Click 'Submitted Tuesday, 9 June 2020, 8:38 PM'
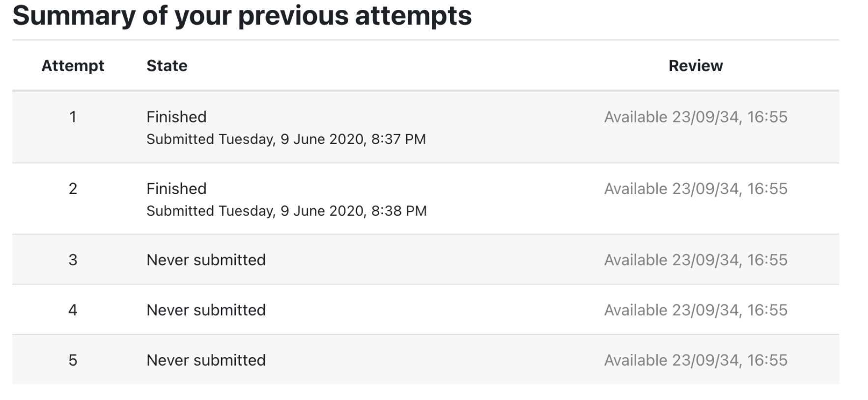The height and width of the screenshot is (400, 868). pos(286,211)
